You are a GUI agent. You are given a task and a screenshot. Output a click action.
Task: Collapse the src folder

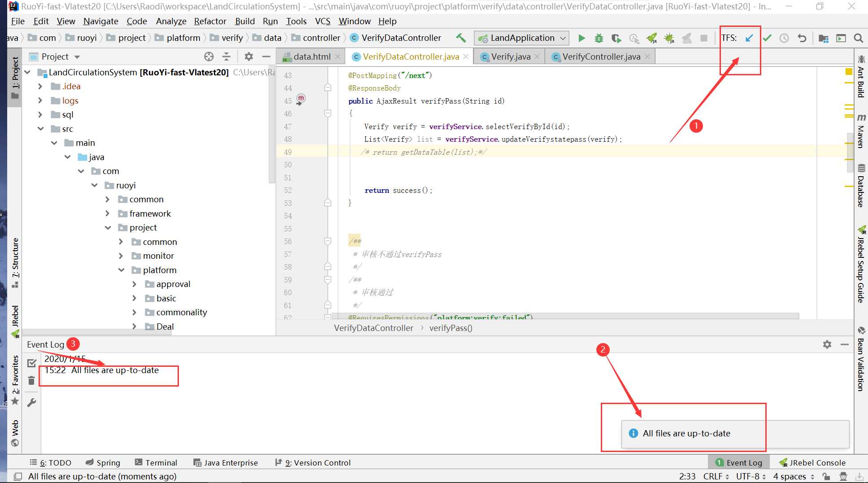(40, 129)
